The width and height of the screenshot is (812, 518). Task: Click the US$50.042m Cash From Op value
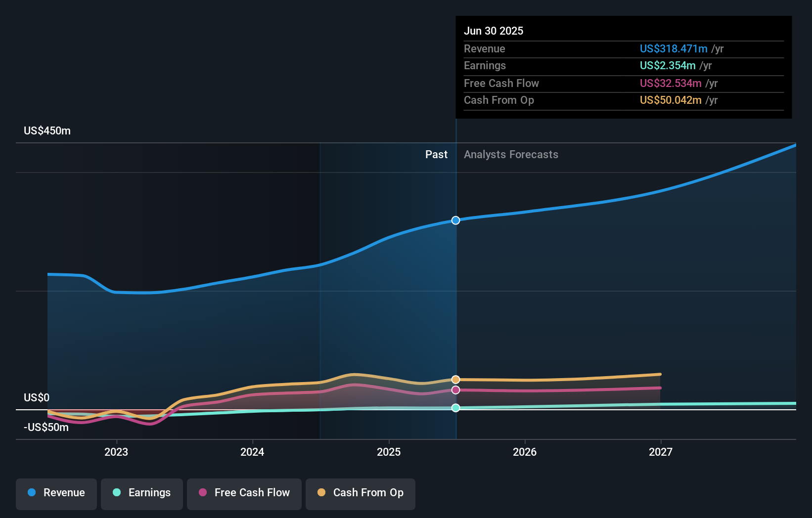pos(670,100)
